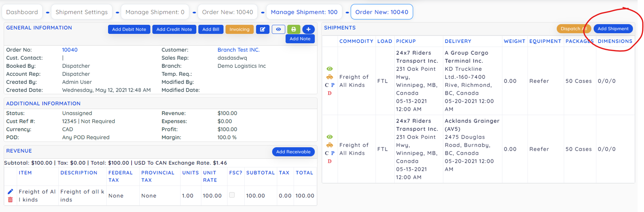Click the eye view button in General Information
Viewport: 644px width, 212px height.
coord(278,30)
